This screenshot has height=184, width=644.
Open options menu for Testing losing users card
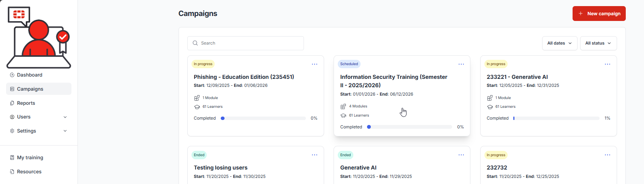coord(315,155)
